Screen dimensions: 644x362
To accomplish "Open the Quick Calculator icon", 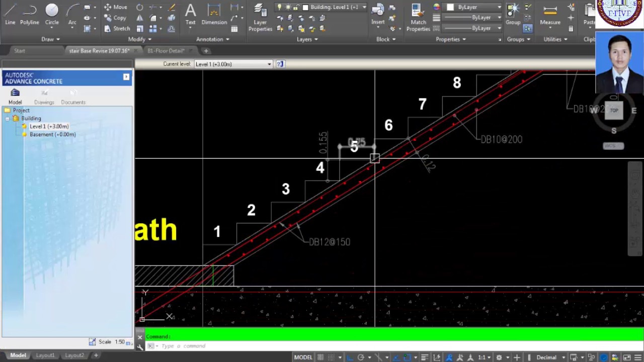I will tap(571, 29).
